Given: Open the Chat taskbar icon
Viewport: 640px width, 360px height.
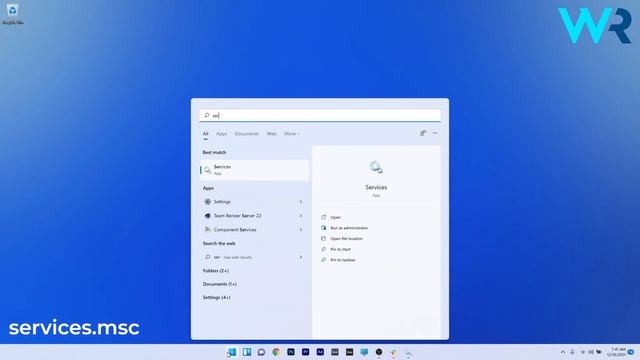Looking at the screenshot, I should (262, 352).
